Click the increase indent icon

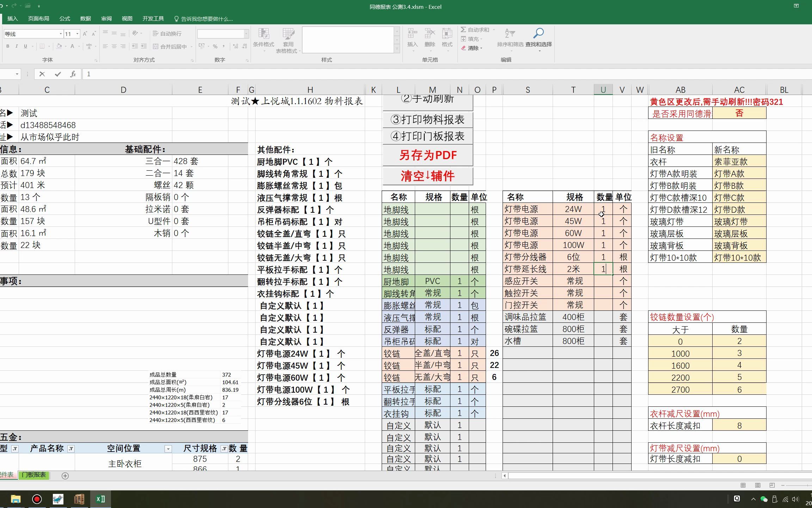point(144,46)
